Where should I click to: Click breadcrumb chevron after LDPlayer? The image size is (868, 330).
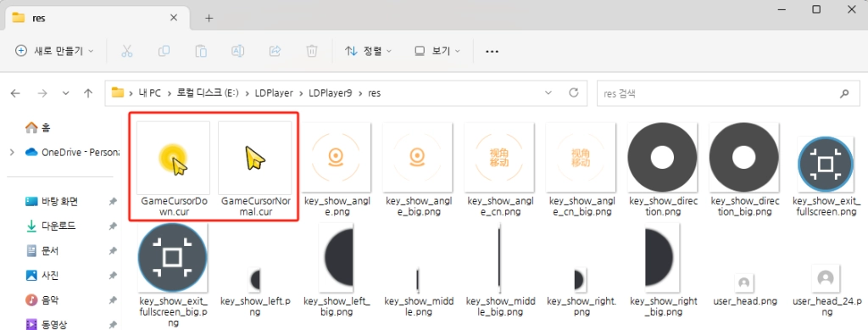301,93
